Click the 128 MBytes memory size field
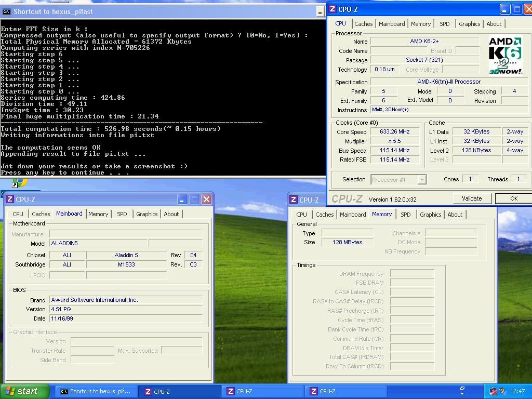The width and height of the screenshot is (532, 399). 348,242
